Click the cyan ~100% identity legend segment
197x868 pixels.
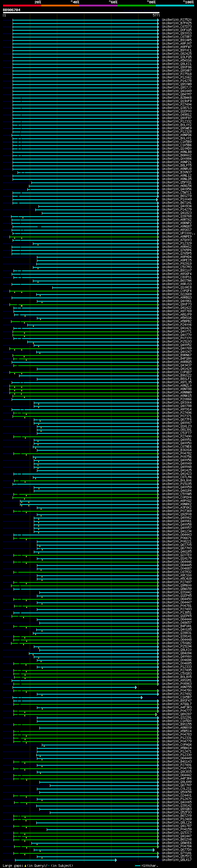pos(175,6)
